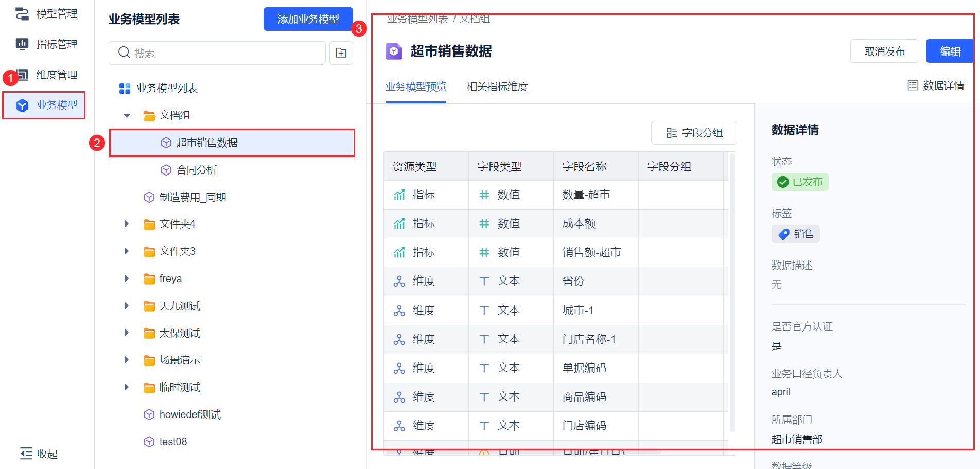
Task: Click the 销售 tag
Action: click(x=796, y=234)
